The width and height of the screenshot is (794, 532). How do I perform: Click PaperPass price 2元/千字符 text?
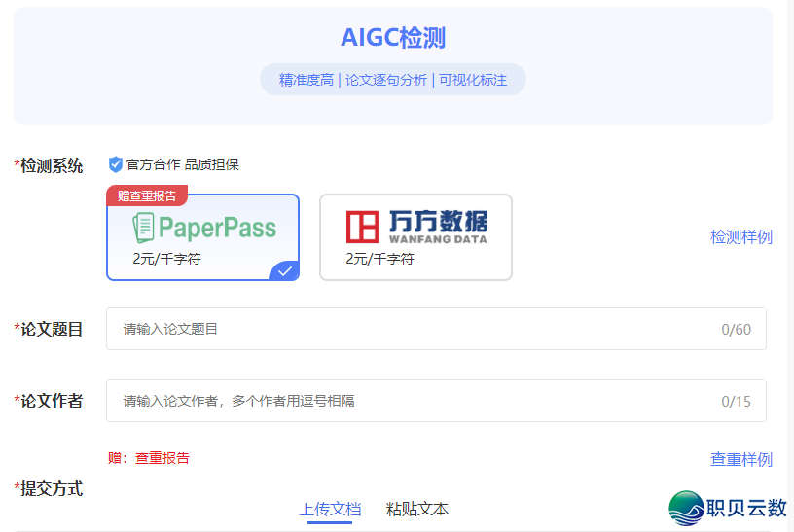pyautogui.click(x=166, y=259)
